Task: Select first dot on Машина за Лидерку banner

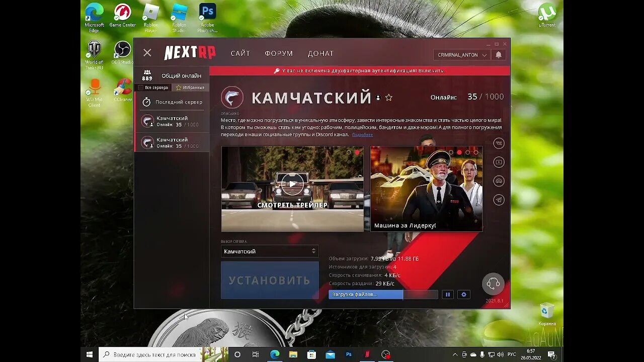Action: click(x=451, y=152)
